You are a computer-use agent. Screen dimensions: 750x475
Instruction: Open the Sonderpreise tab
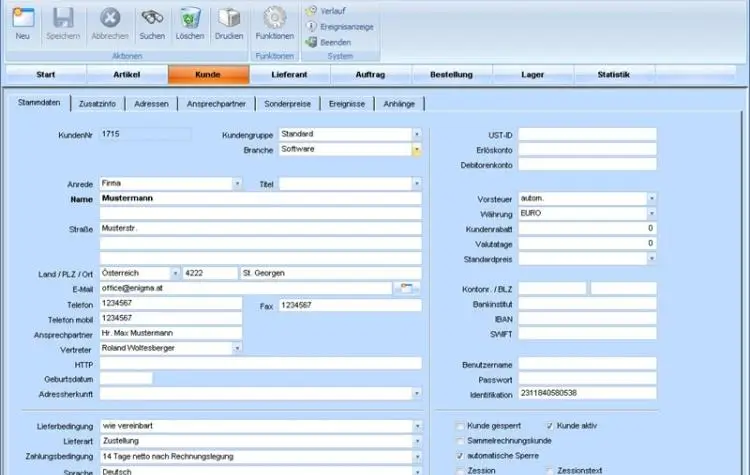[x=288, y=103]
